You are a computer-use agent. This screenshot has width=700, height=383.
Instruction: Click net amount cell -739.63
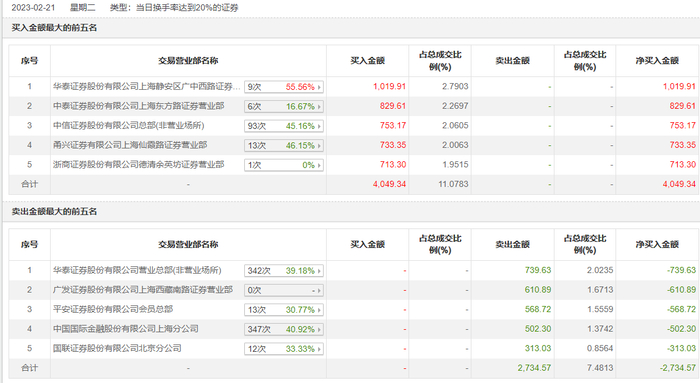[x=681, y=271]
